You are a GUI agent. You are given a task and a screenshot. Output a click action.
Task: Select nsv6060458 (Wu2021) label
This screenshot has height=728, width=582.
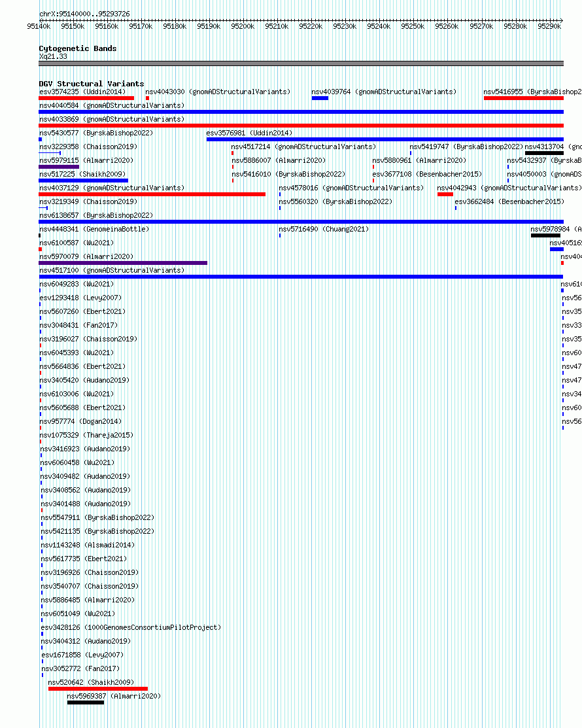[x=77, y=462]
